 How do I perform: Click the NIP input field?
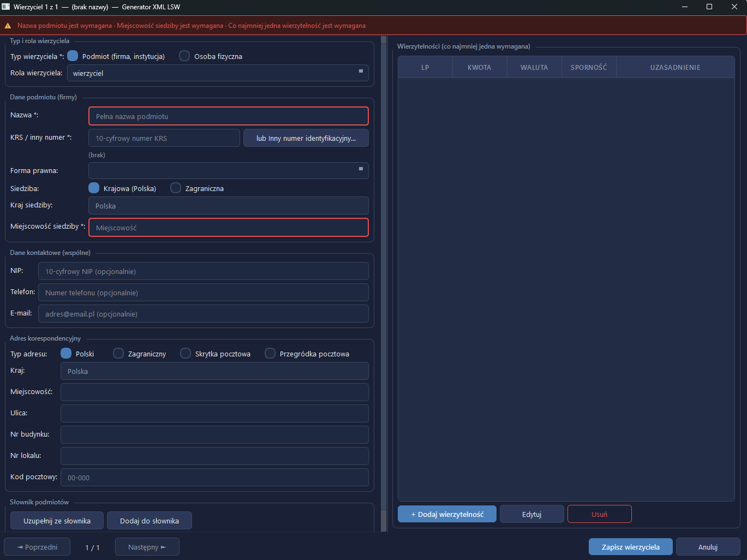point(204,271)
